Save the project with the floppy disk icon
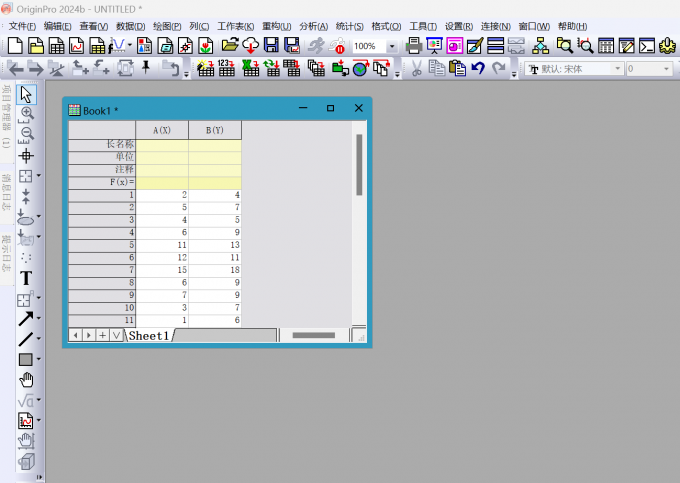The image size is (680, 483). [271, 46]
